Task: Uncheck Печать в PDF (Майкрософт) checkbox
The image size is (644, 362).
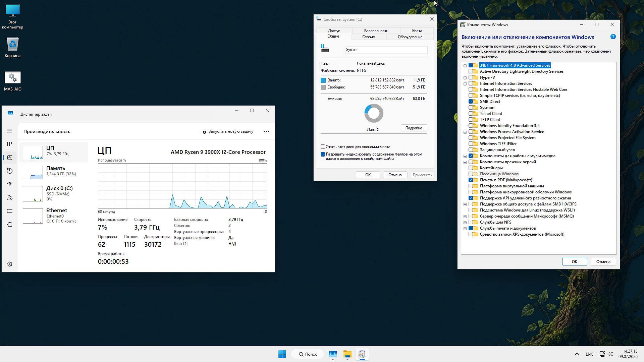Action: [x=471, y=180]
